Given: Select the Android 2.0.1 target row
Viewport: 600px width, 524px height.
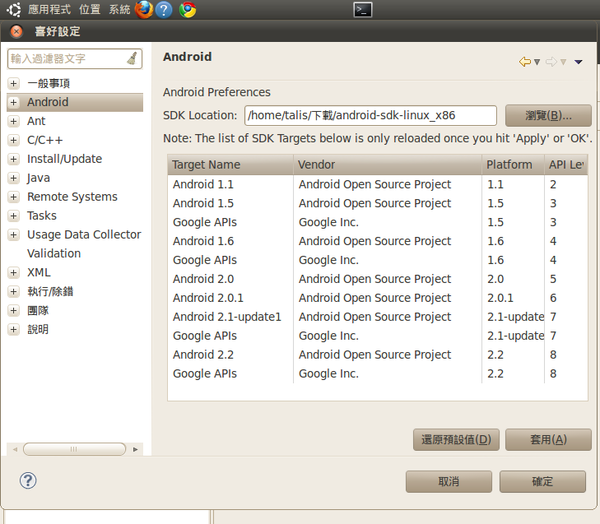Looking at the screenshot, I should [378, 298].
